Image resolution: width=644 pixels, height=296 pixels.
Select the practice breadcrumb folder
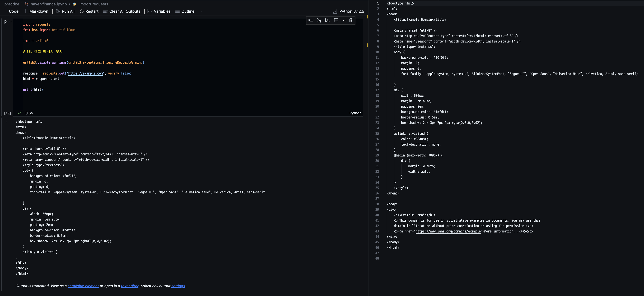(x=12, y=4)
